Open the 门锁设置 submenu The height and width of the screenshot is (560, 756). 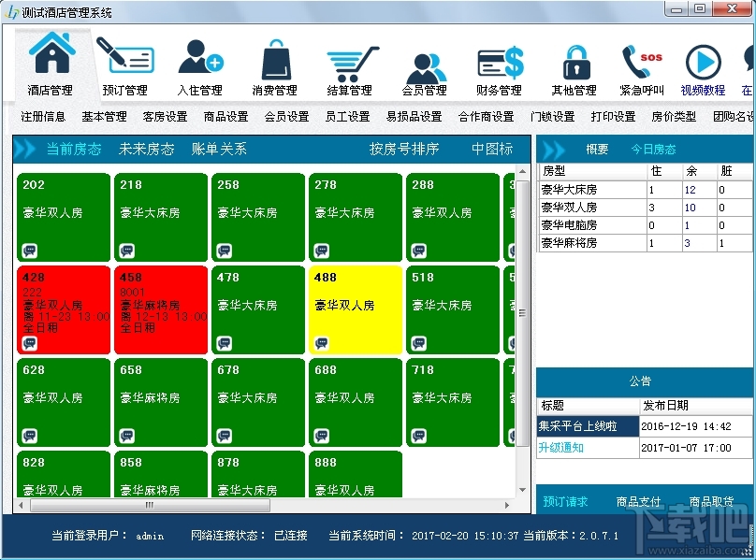point(553,117)
